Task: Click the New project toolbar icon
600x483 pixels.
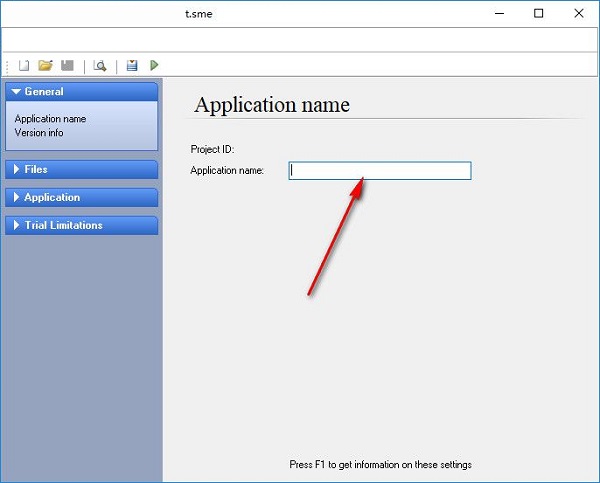Action: pyautogui.click(x=25, y=66)
